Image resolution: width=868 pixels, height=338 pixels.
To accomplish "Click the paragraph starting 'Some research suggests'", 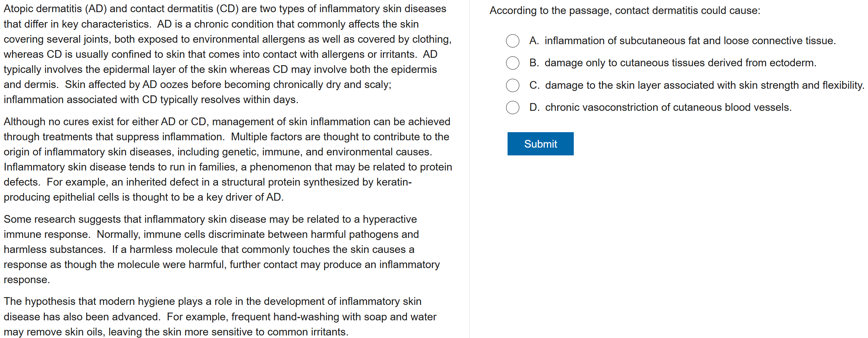I will click(221, 249).
